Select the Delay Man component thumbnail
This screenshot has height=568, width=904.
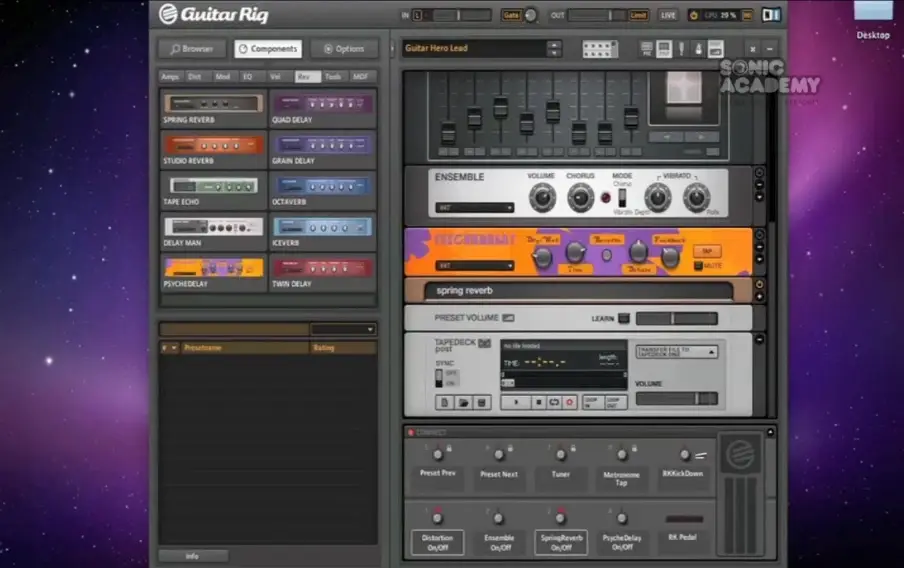pyautogui.click(x=213, y=227)
